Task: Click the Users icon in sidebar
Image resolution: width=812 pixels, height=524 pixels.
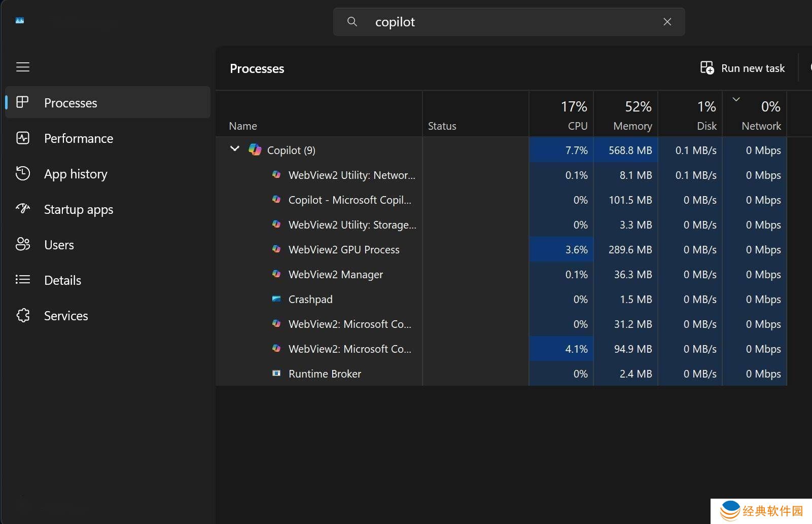Action: tap(23, 244)
